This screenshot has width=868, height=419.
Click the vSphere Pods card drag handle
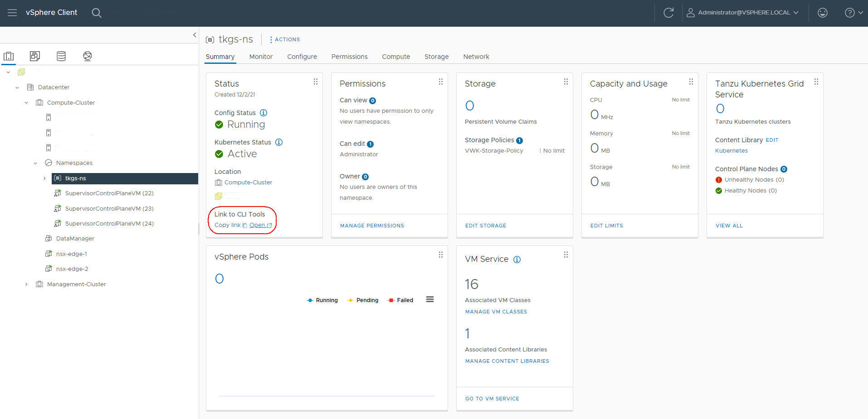pos(441,255)
